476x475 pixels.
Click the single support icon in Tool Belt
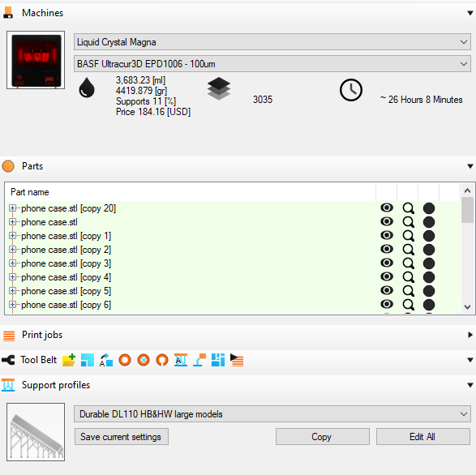199,360
